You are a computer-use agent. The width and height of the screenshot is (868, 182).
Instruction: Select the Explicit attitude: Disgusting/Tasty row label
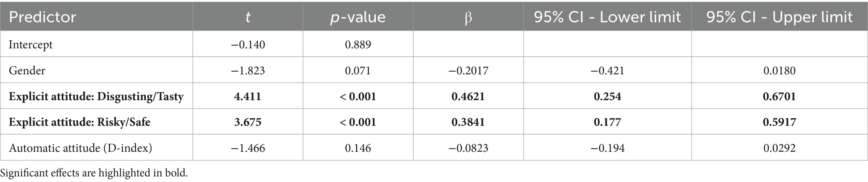pos(96,96)
